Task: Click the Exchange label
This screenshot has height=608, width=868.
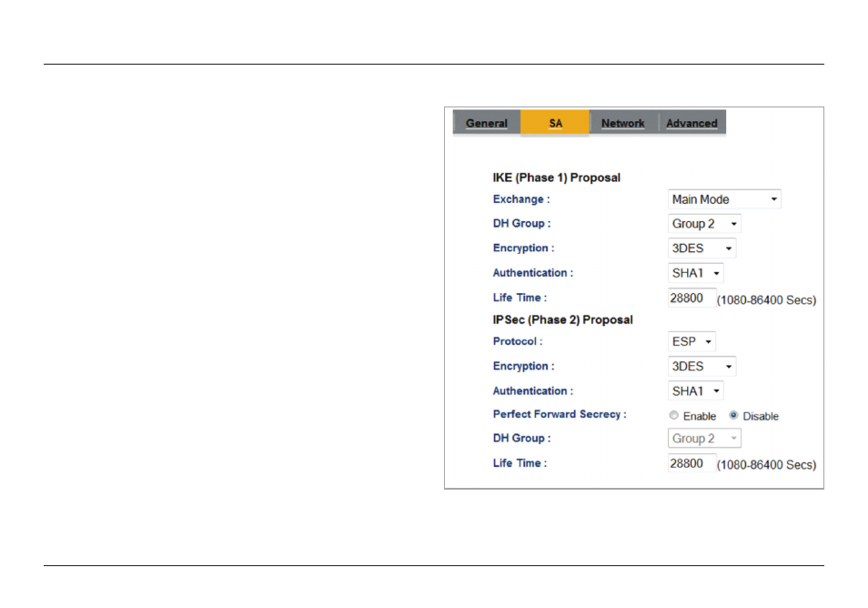Action: [x=521, y=199]
